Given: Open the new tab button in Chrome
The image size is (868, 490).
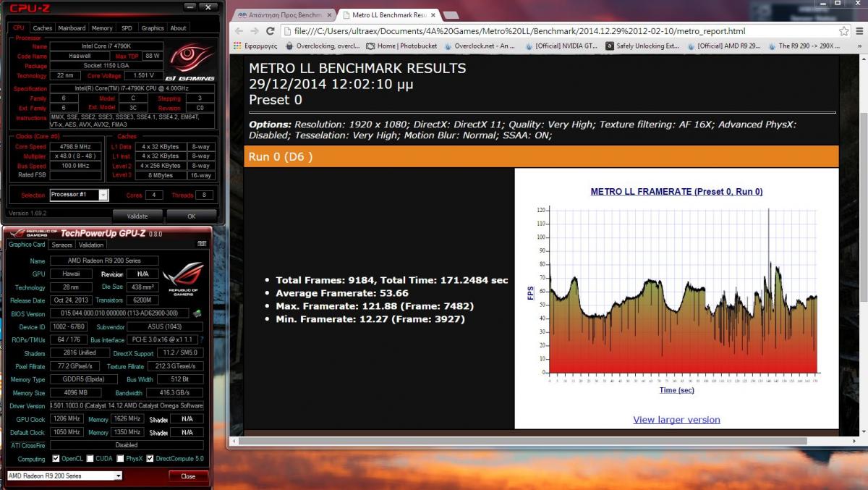Looking at the screenshot, I should [x=451, y=15].
